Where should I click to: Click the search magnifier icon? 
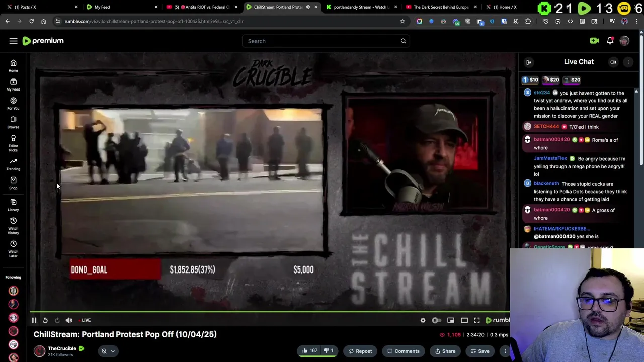click(403, 41)
